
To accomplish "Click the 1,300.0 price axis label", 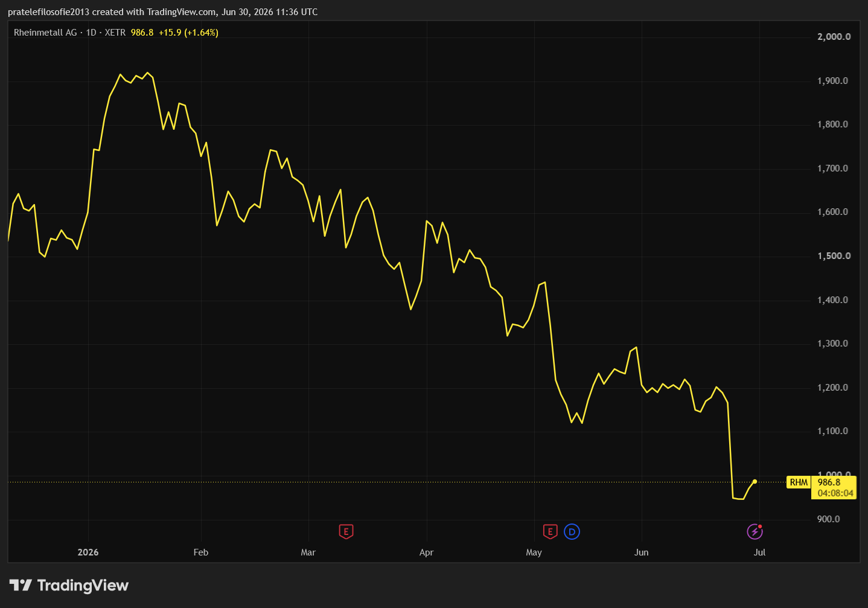I will (832, 344).
